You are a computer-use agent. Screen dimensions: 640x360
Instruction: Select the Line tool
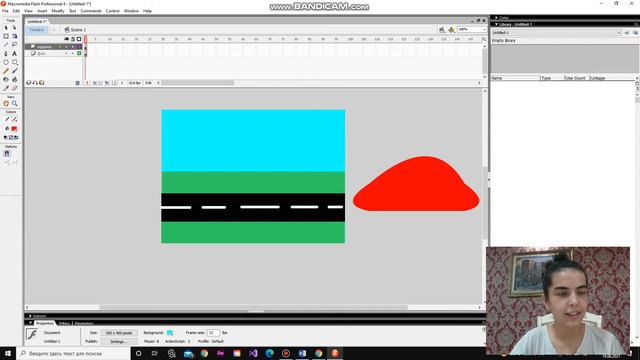click(x=6, y=44)
